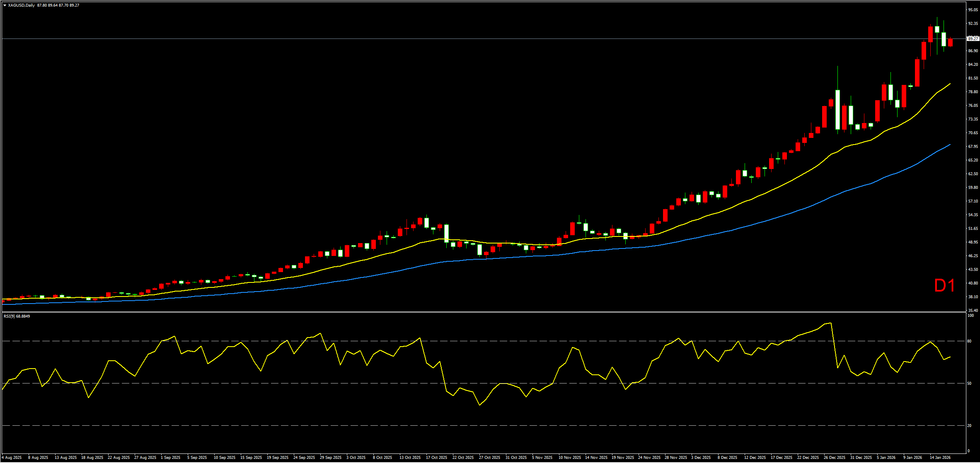
Task: Click the 14 Jan 2026 date label
Action: point(940,458)
